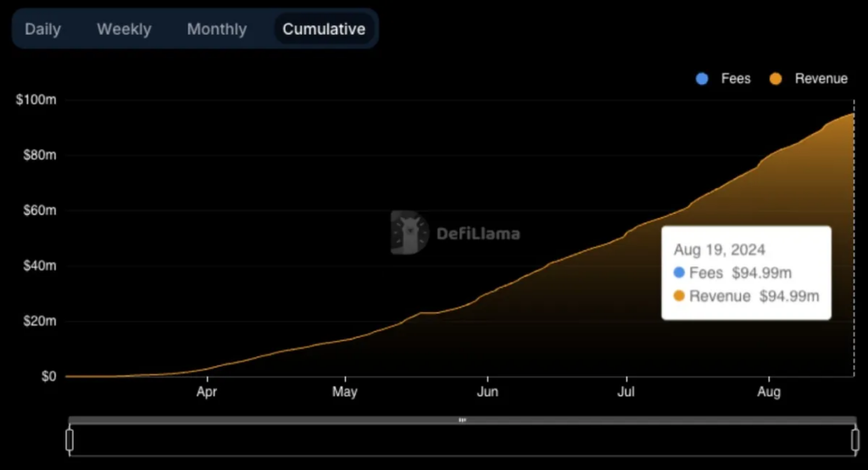The height and width of the screenshot is (470, 868).
Task: Grab the right range slider handle
Action: click(855, 440)
